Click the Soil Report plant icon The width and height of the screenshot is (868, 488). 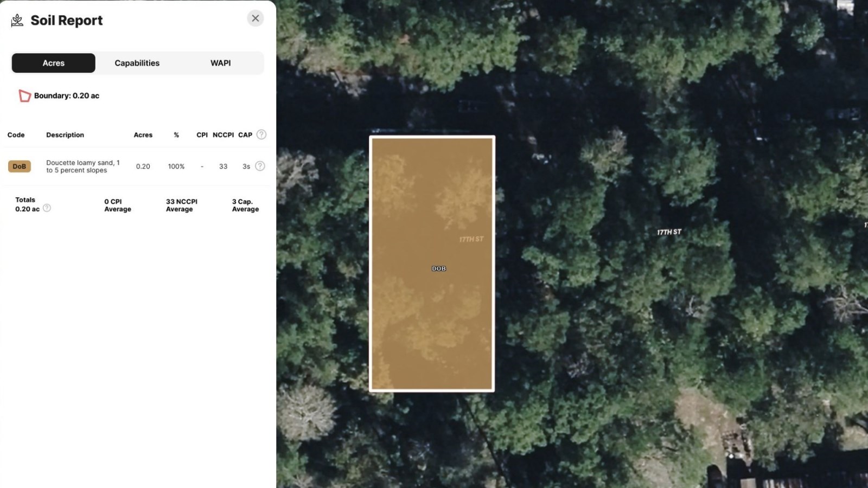[x=17, y=21]
